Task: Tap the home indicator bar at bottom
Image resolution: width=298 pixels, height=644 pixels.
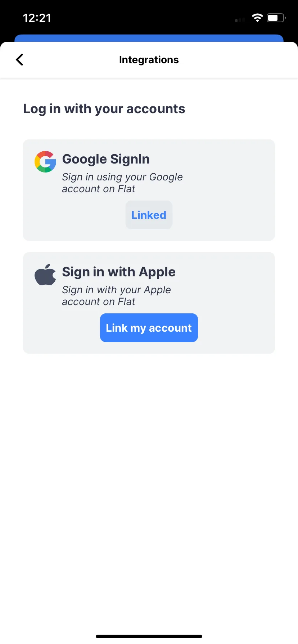Action: point(149,636)
